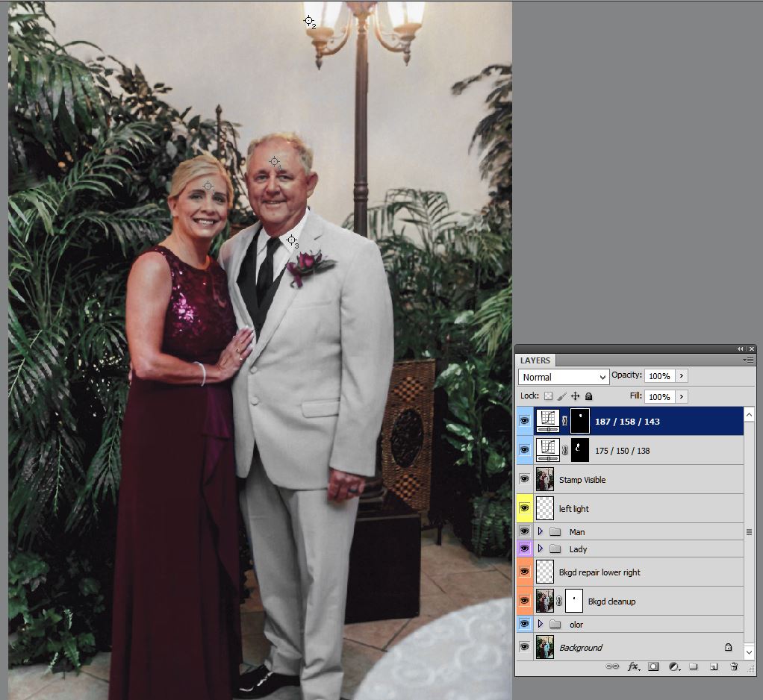Click mask link chain on 187 / 158 / 143 layer
The width and height of the screenshot is (763, 700).
(x=565, y=421)
